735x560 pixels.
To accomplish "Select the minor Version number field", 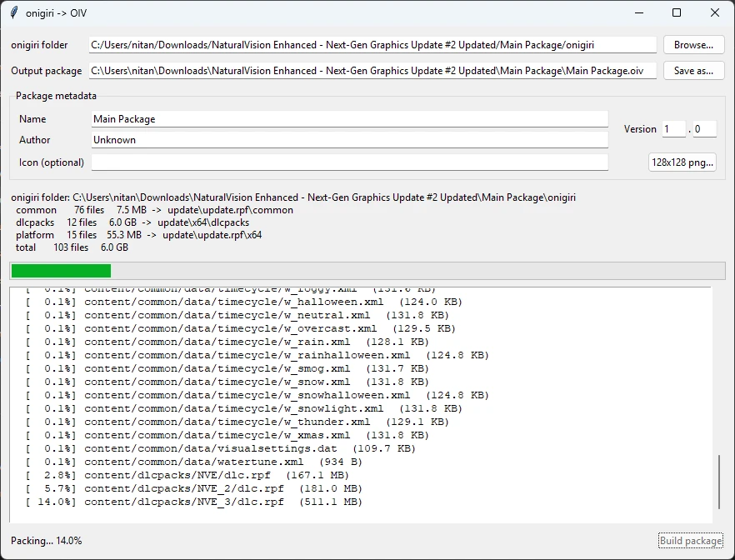I will 704,129.
